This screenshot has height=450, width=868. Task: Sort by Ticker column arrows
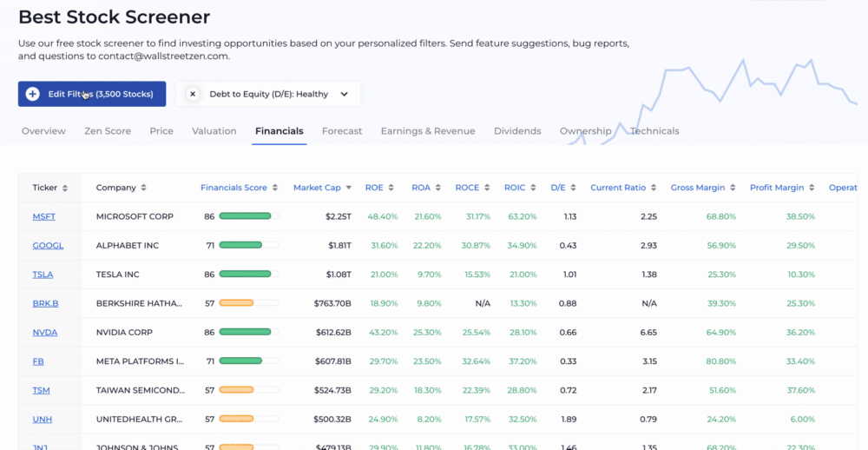pos(65,188)
